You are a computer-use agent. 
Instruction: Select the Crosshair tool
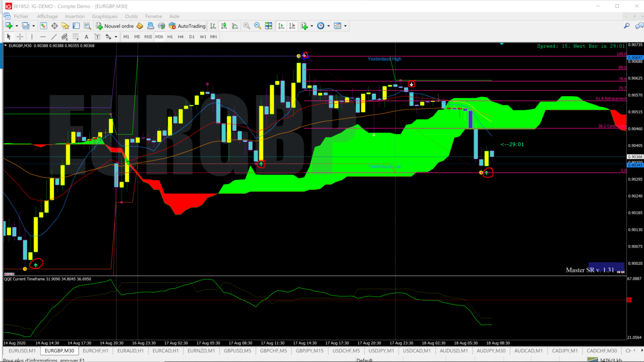[x=20, y=36]
